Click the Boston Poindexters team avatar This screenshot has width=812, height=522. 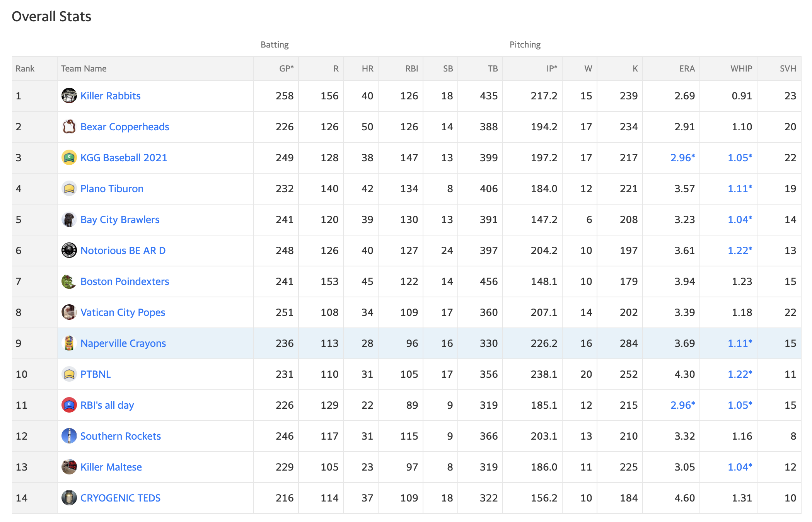[69, 281]
